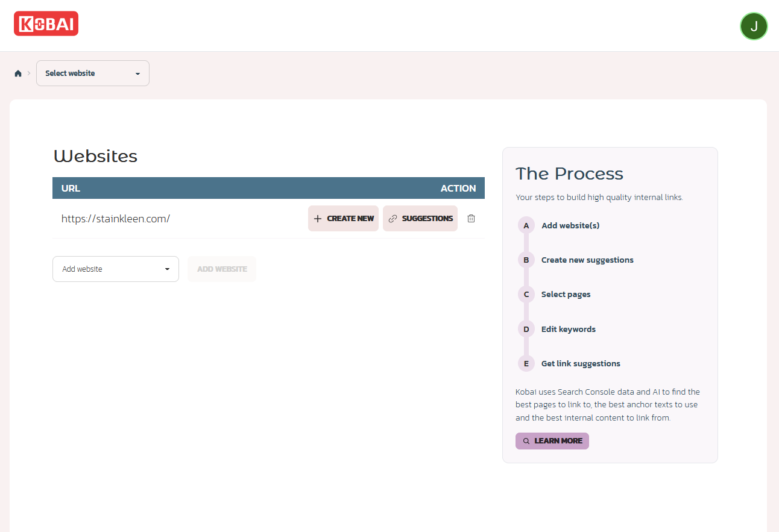Click the Websites heading
This screenshot has height=532, width=779.
[95, 157]
